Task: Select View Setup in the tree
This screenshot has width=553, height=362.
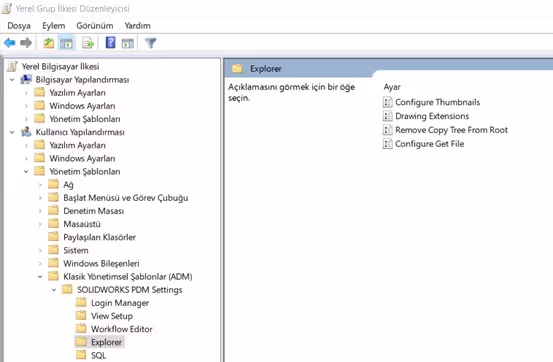Action: [x=112, y=316]
